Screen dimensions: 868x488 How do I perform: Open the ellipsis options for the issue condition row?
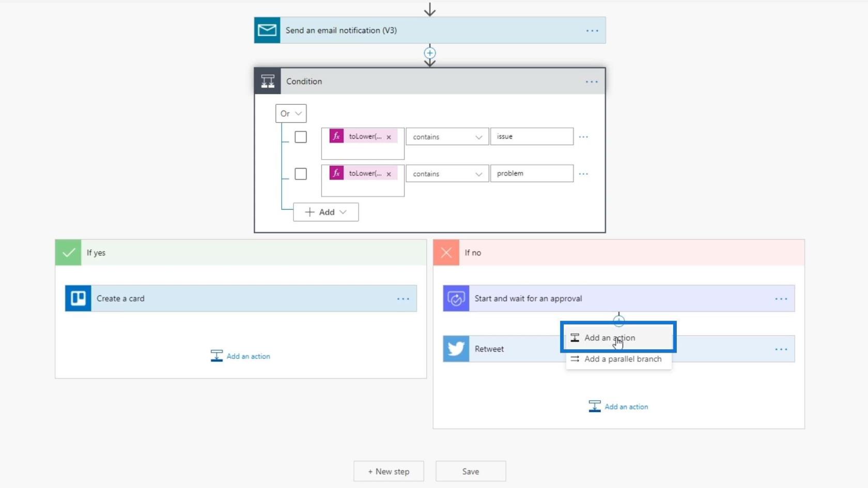point(583,137)
